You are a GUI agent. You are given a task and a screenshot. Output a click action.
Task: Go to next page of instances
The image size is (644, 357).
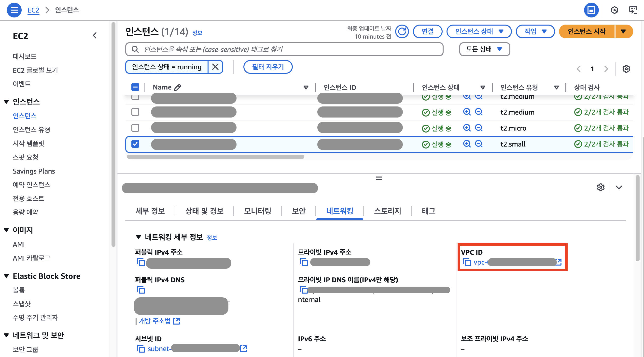tap(606, 69)
